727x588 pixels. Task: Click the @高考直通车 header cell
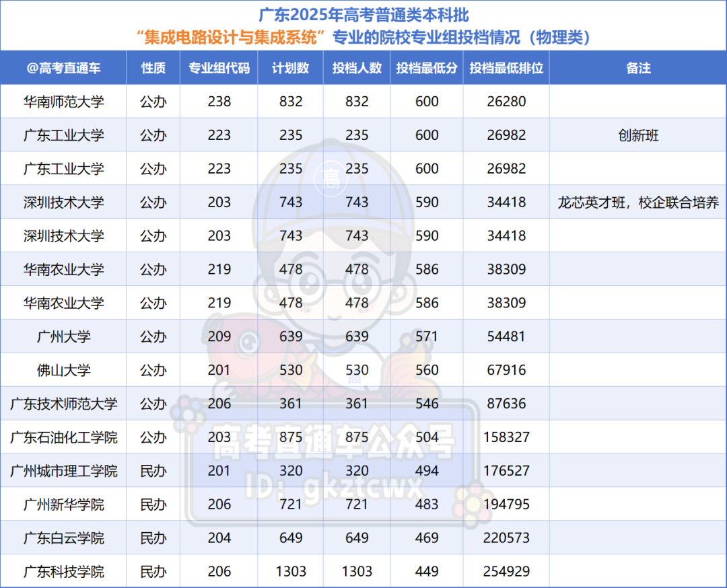(x=63, y=68)
